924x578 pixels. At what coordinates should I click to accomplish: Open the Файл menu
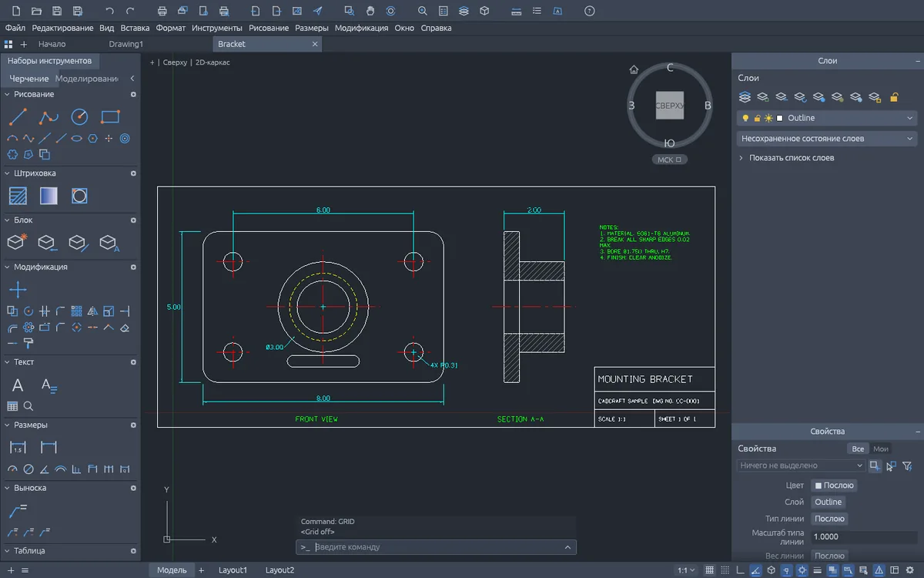click(15, 28)
